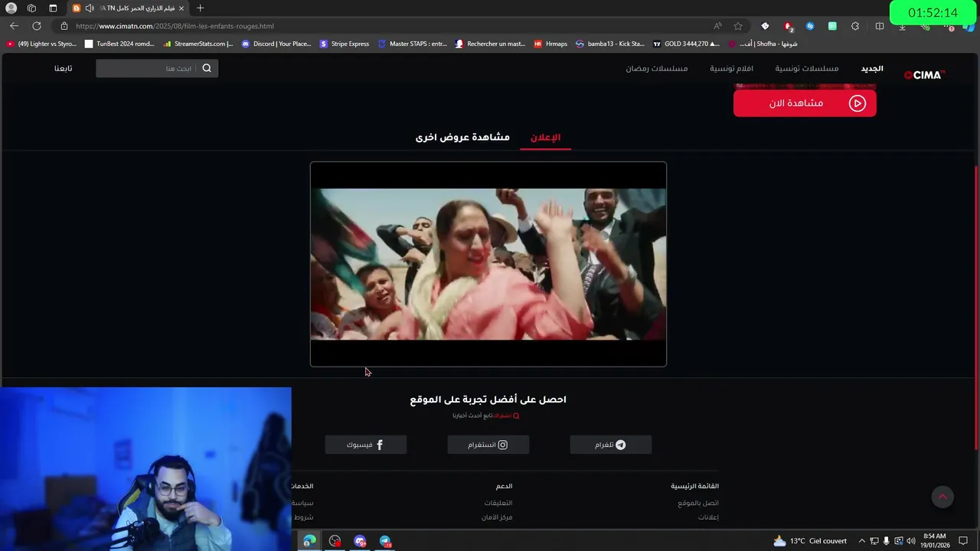The image size is (980, 551).
Task: Open the إعلانات footer link
Action: 708,517
